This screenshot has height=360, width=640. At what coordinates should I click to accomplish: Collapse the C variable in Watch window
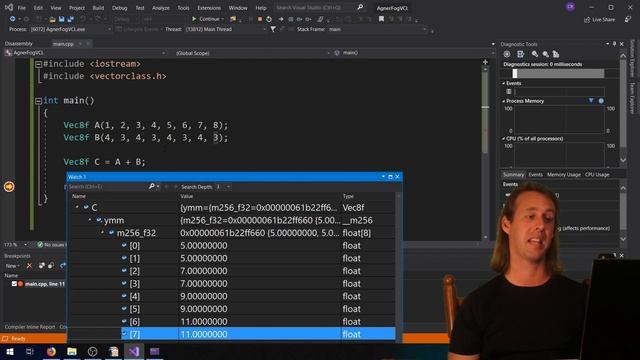click(77, 208)
